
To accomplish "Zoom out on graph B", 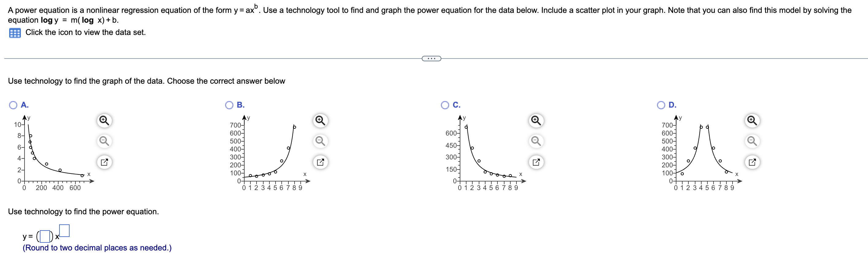I will point(320,141).
